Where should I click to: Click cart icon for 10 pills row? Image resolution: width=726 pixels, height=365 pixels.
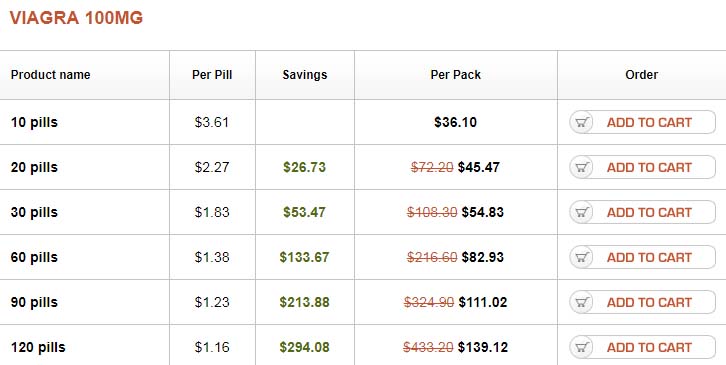click(x=582, y=123)
